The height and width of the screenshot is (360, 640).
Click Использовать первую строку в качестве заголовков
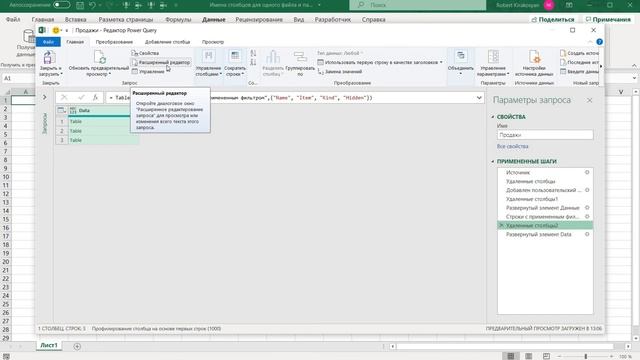pos(380,62)
